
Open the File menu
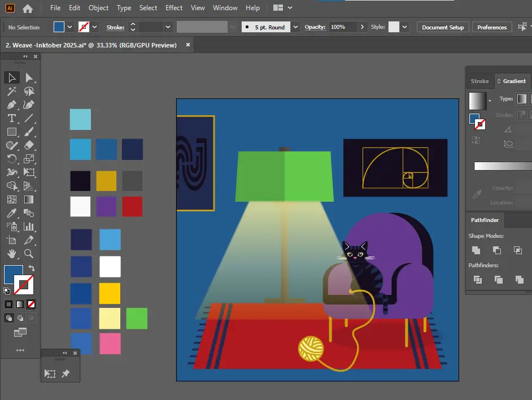pos(55,8)
